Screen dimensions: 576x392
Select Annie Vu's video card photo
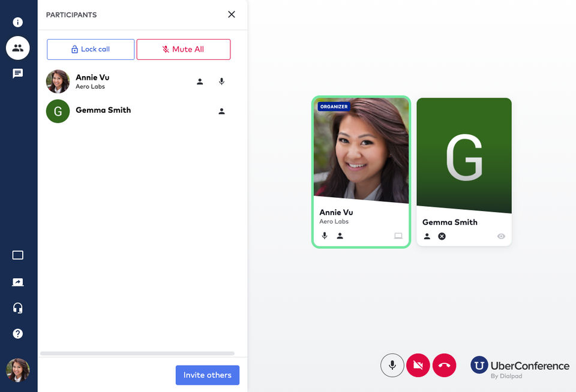point(361,150)
